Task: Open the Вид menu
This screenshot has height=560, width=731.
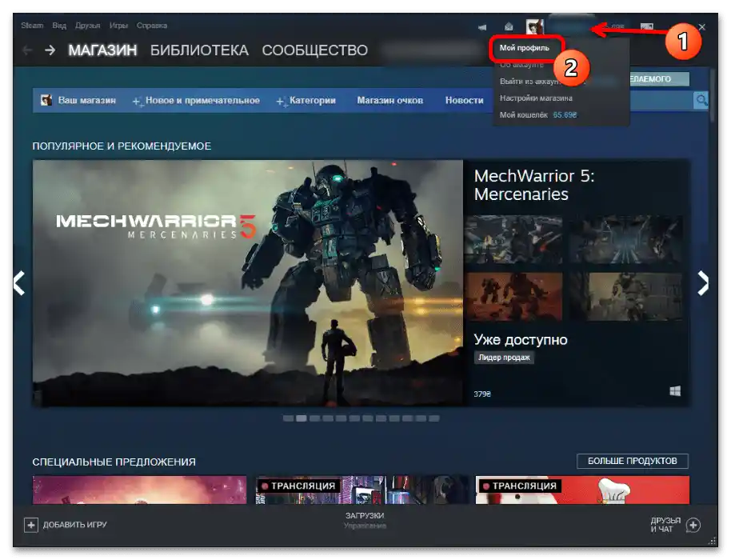Action: [x=59, y=25]
